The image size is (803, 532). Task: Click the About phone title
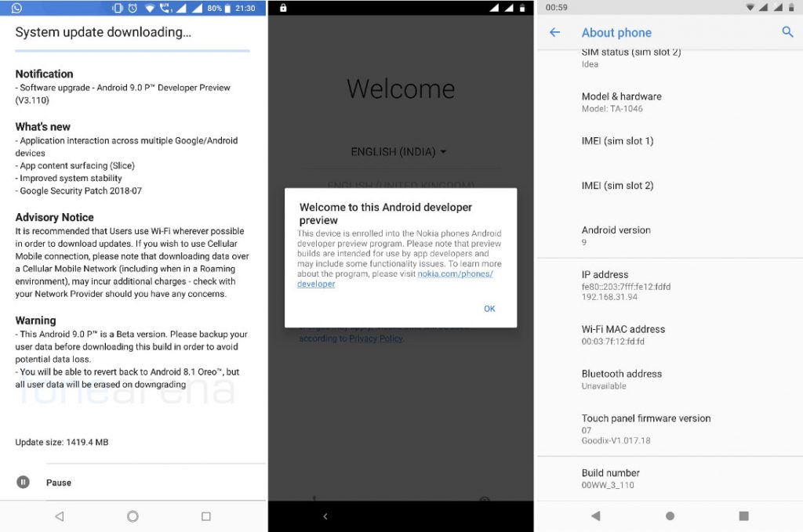(x=616, y=33)
